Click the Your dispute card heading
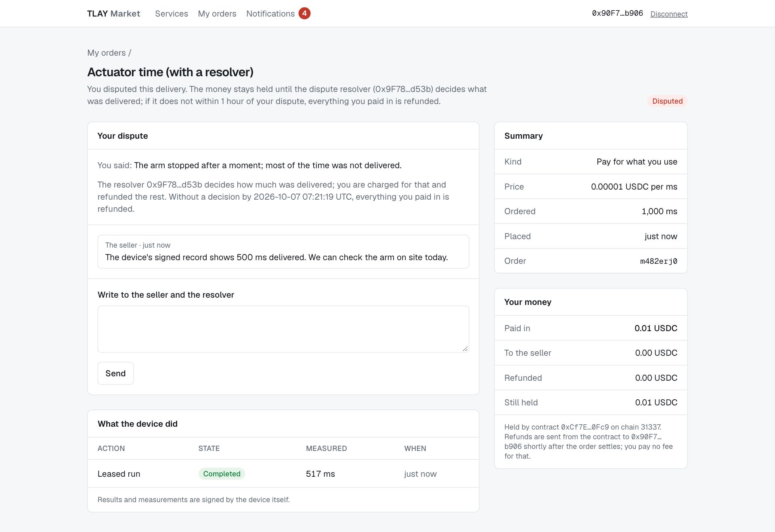775x532 pixels. (x=123, y=136)
